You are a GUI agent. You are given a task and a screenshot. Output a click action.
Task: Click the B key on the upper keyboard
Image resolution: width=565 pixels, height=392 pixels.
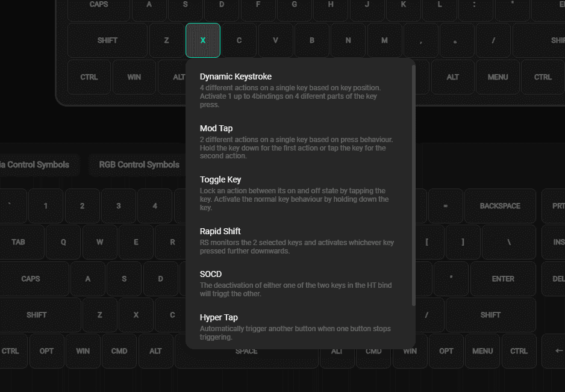[x=311, y=40]
